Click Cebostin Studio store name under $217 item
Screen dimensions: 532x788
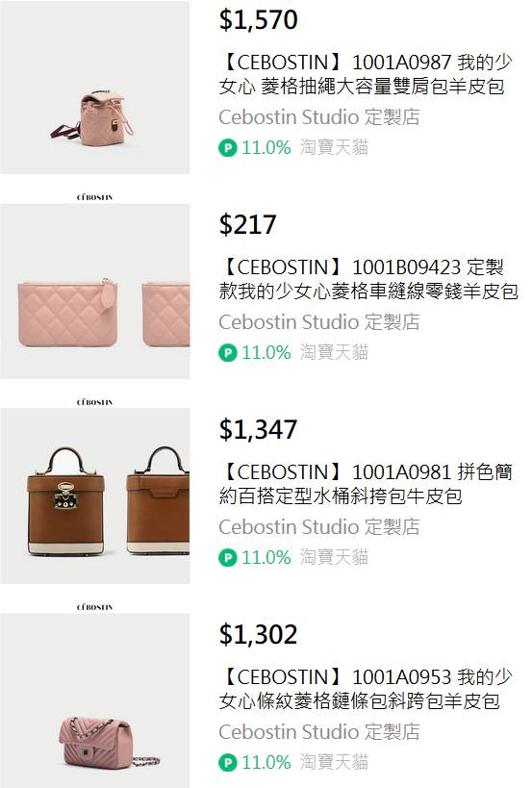(x=319, y=322)
